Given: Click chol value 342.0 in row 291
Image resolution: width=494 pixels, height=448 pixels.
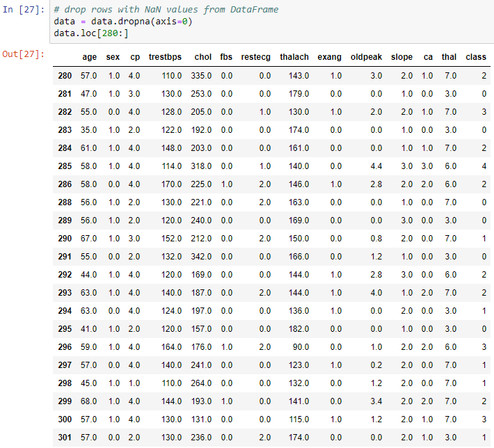Looking at the screenshot, I should pyautogui.click(x=201, y=257).
